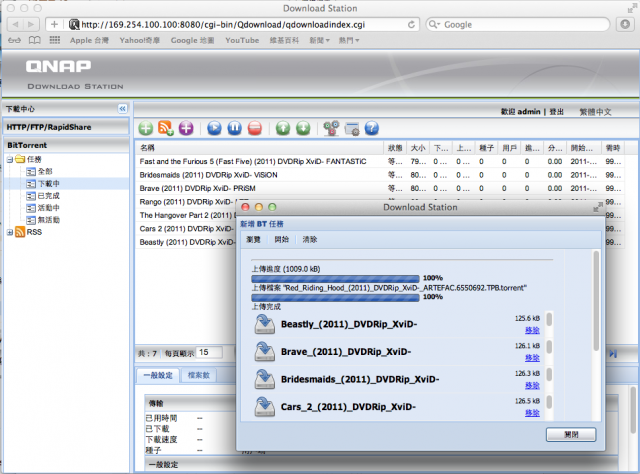Click the browser reload icon in address bar
The width and height of the screenshot is (640, 474).
pos(411,24)
